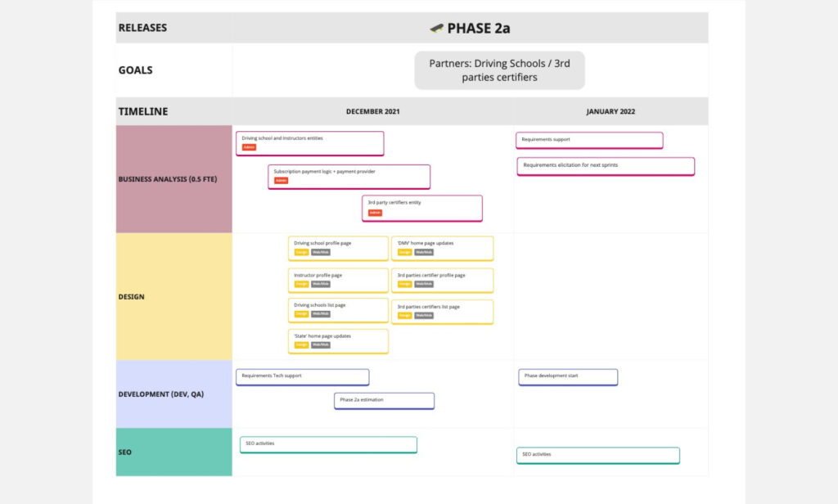
Task: Click the Admin tag on Subscription payment logic card
Action: (281, 180)
